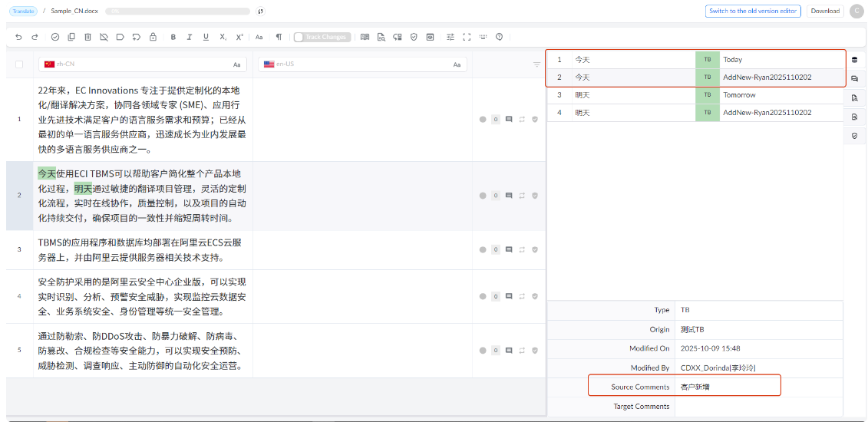This screenshot has width=868, height=422.
Task: Open the term base panel tab
Action: click(x=855, y=60)
